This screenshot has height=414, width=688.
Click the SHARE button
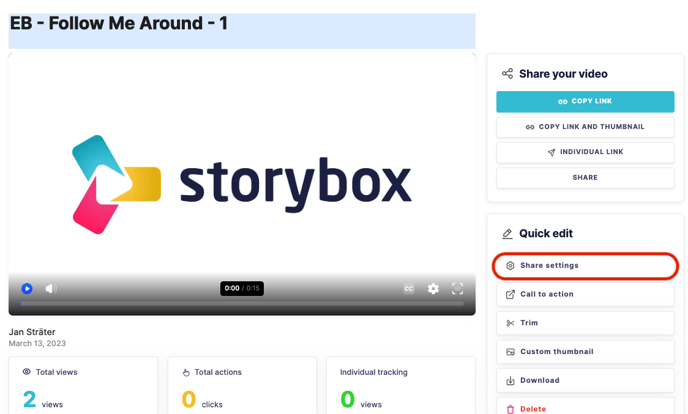tap(585, 178)
